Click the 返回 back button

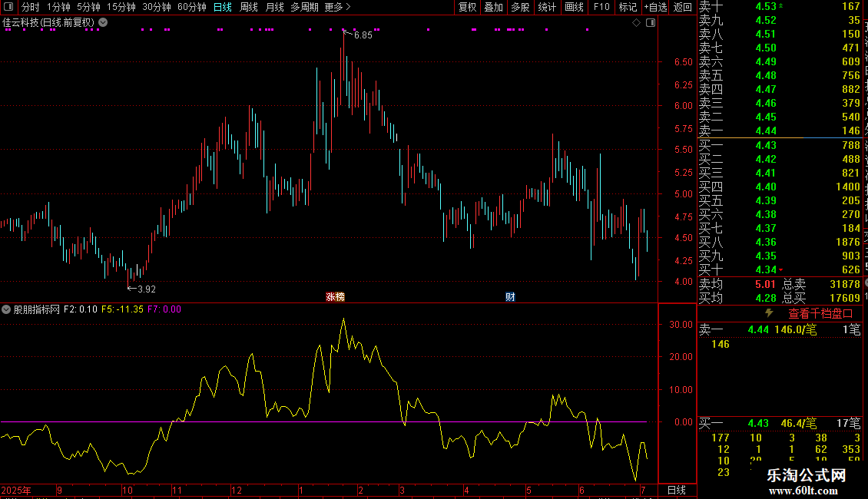click(683, 7)
